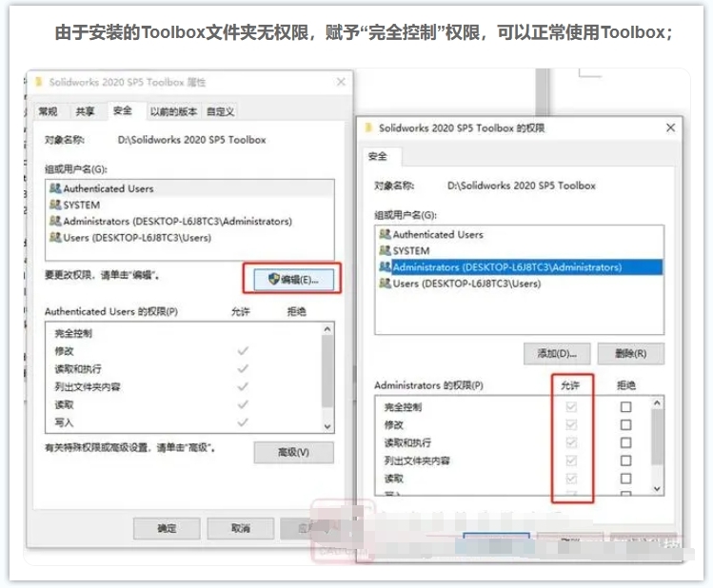Select SYSTEM in permissions dialog list
This screenshot has height=588, width=713.
(x=411, y=250)
